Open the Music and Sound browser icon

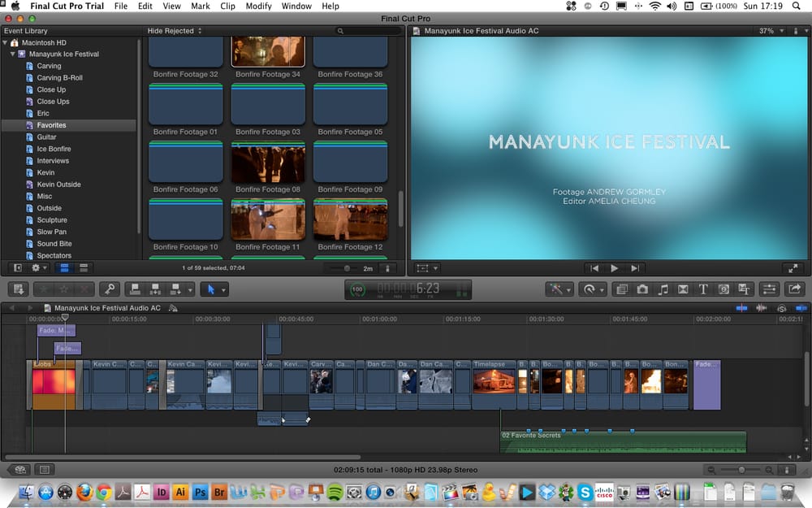tap(663, 289)
